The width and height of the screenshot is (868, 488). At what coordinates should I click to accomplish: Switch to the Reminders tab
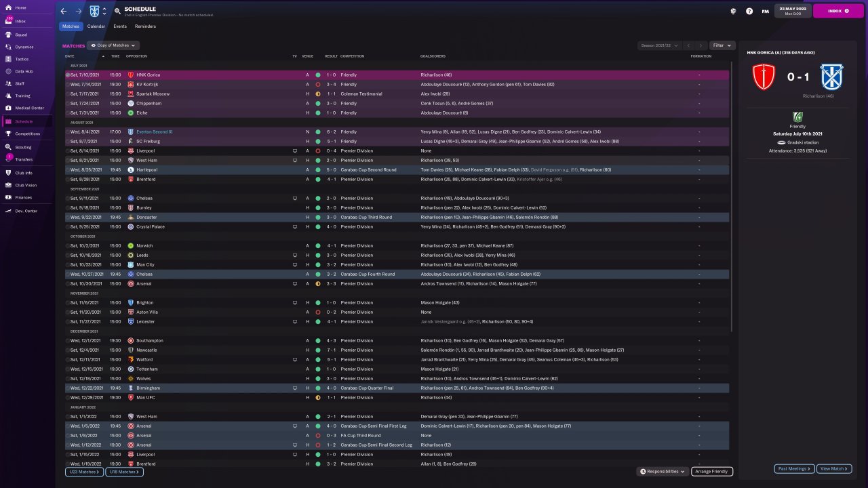(x=145, y=26)
